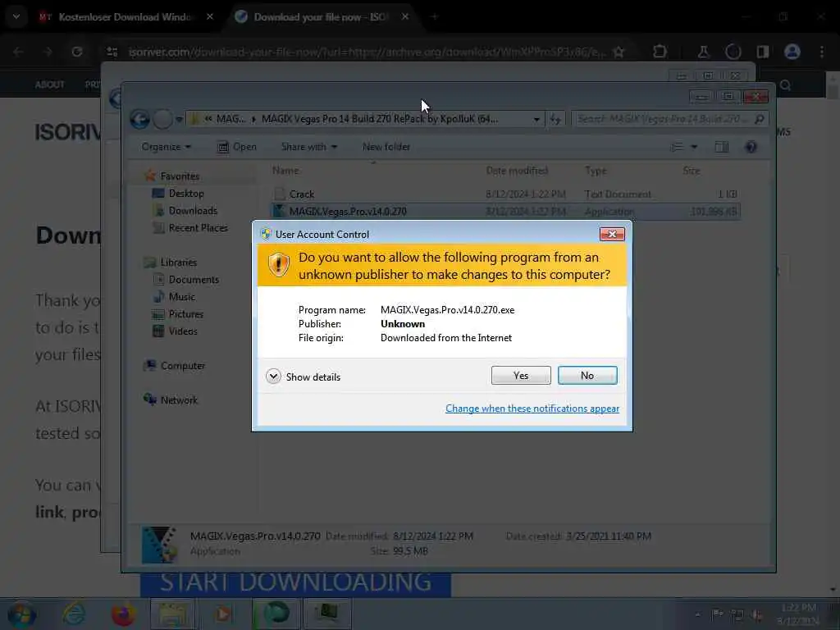Sort by the Size column header
Image resolution: width=840 pixels, height=630 pixels.
pyautogui.click(x=691, y=171)
